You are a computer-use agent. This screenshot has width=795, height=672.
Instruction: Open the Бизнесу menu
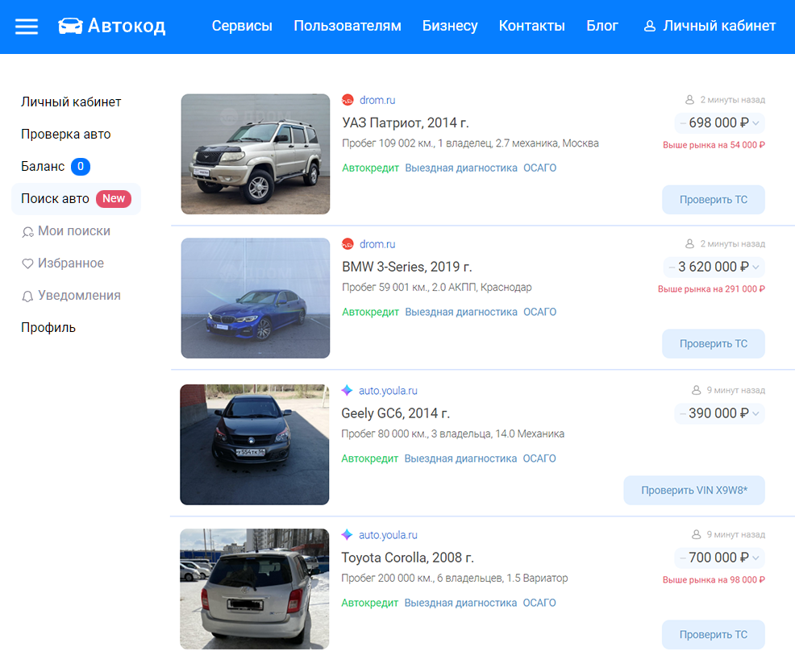pos(450,26)
